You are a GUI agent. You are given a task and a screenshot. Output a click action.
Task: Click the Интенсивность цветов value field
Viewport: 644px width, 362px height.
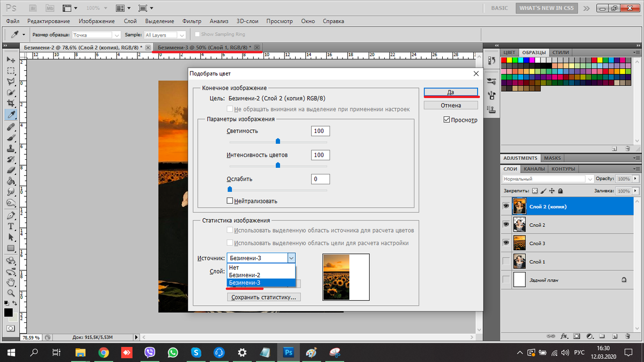click(320, 155)
